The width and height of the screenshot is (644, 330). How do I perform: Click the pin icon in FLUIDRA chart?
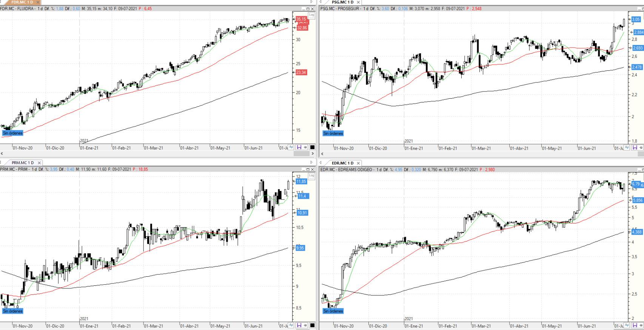point(305,147)
